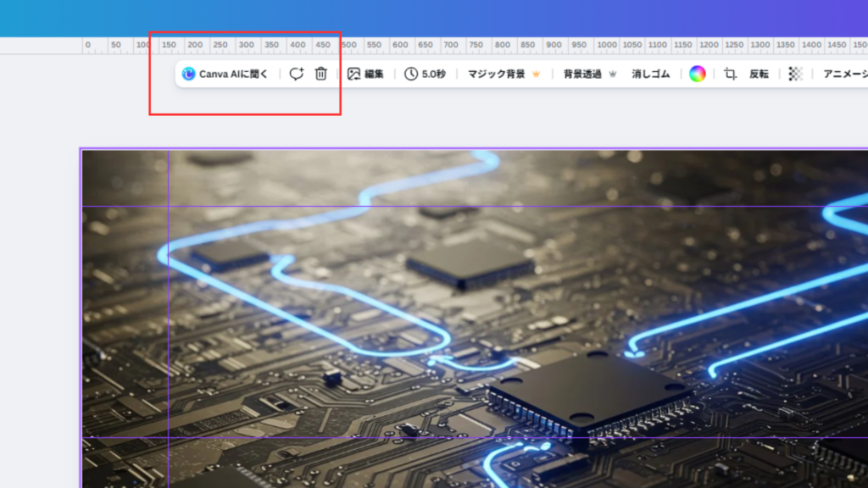Delete the selected image with the trash icon
This screenshot has height=488, width=868.
(x=320, y=74)
